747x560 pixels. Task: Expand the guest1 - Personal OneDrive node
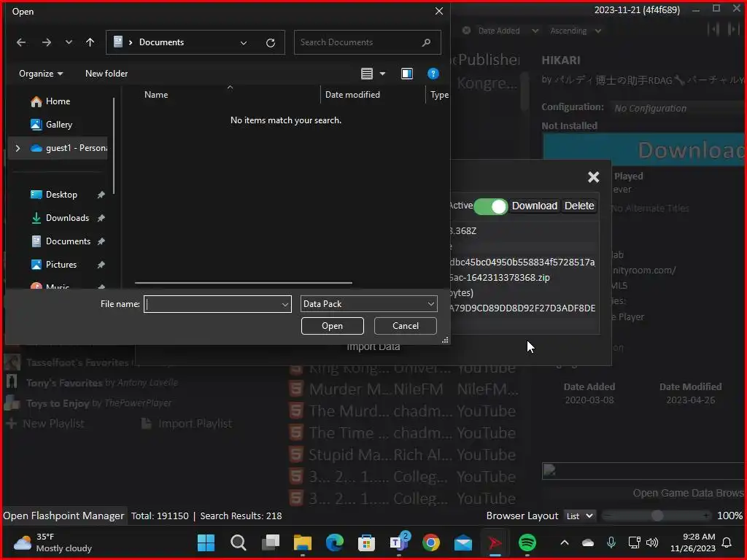[18, 148]
